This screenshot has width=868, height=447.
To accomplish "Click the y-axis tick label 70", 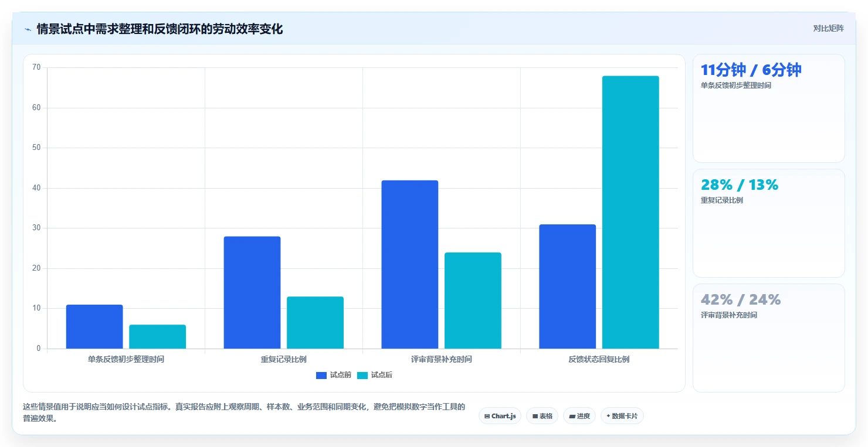I will [x=36, y=67].
